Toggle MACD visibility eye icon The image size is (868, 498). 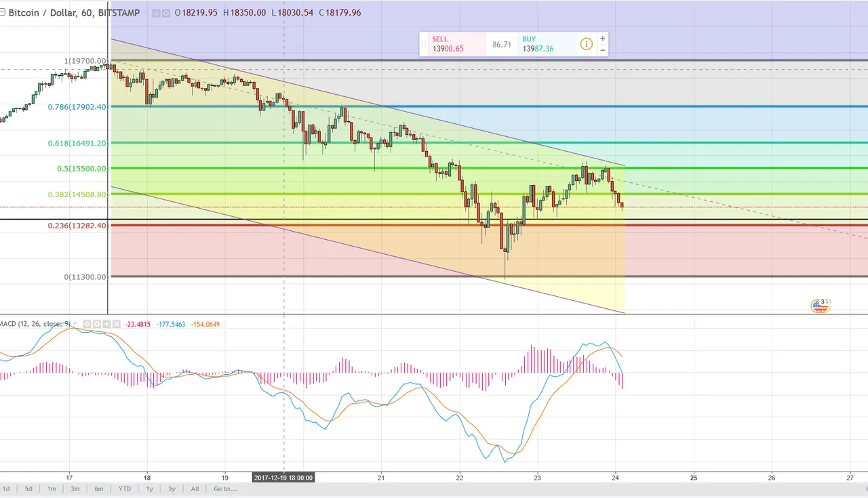(87, 324)
